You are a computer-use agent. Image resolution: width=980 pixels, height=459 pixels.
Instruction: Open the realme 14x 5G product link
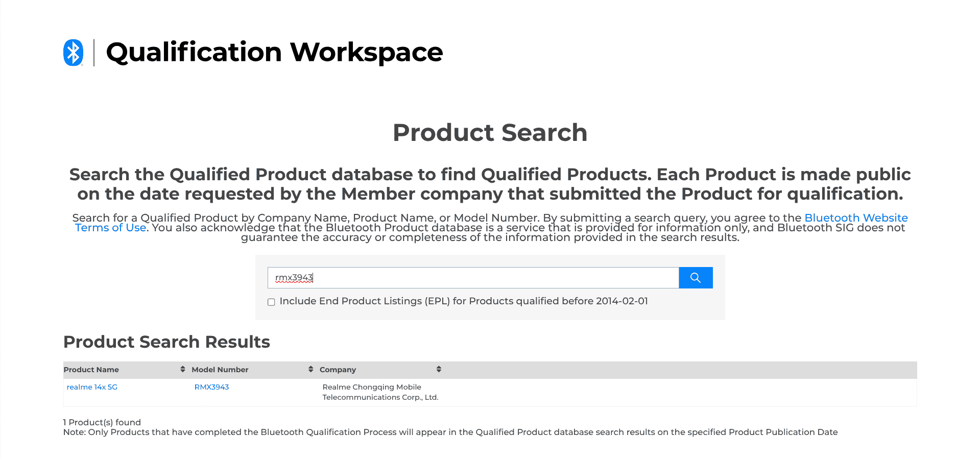click(92, 387)
